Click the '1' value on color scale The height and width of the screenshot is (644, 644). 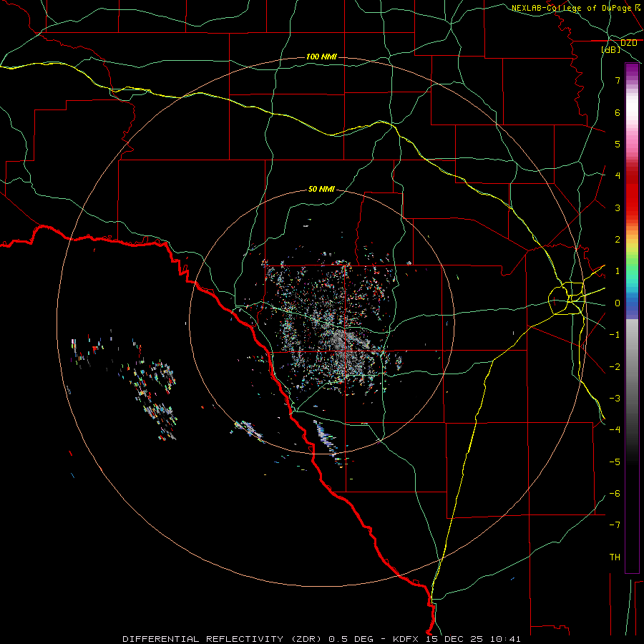pos(618,271)
